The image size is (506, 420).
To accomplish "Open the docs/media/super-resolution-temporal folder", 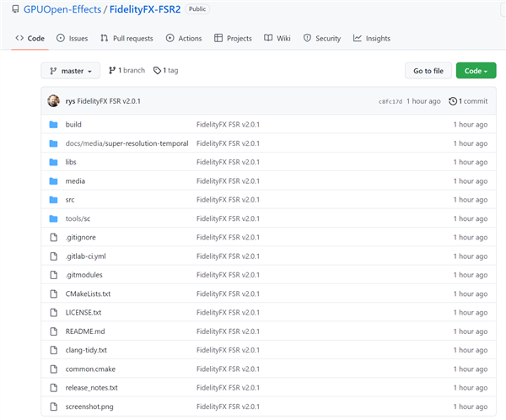I will tap(126, 143).
